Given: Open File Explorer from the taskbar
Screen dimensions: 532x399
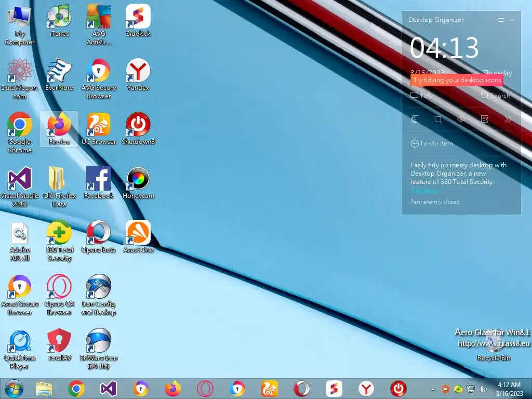Looking at the screenshot, I should tap(44, 389).
